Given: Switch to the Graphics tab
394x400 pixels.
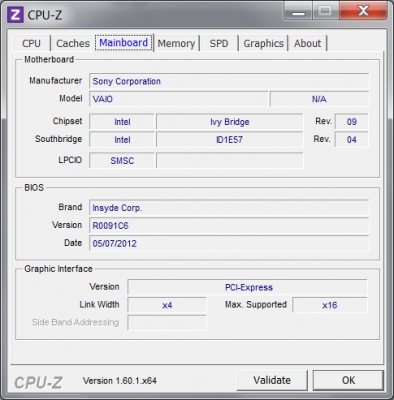Looking at the screenshot, I should pyautogui.click(x=263, y=43).
